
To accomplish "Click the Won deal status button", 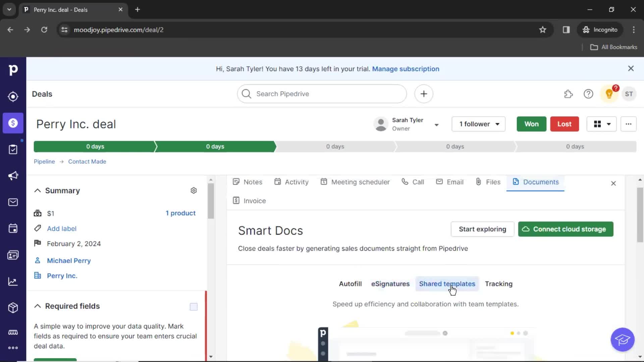I will coord(532,124).
